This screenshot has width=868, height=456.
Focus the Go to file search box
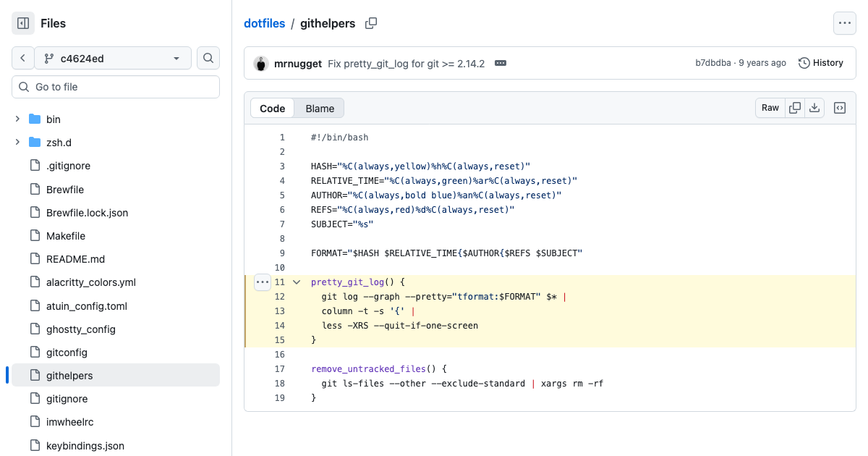[x=116, y=87]
